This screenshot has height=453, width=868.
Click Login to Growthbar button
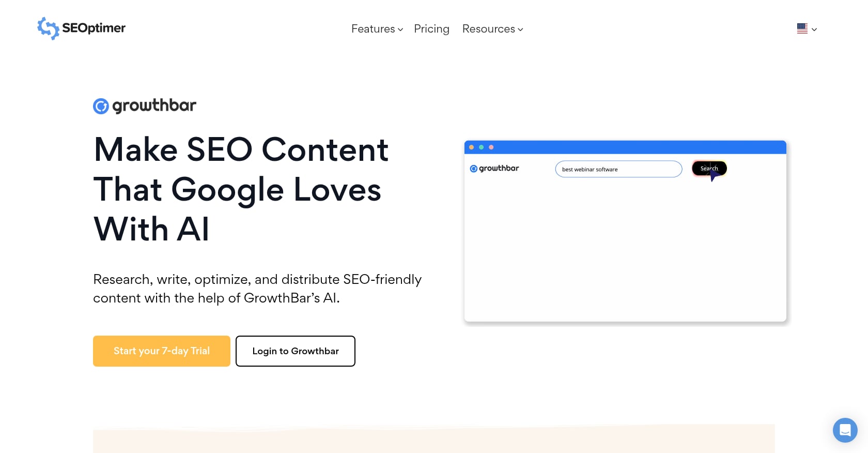pyautogui.click(x=296, y=351)
